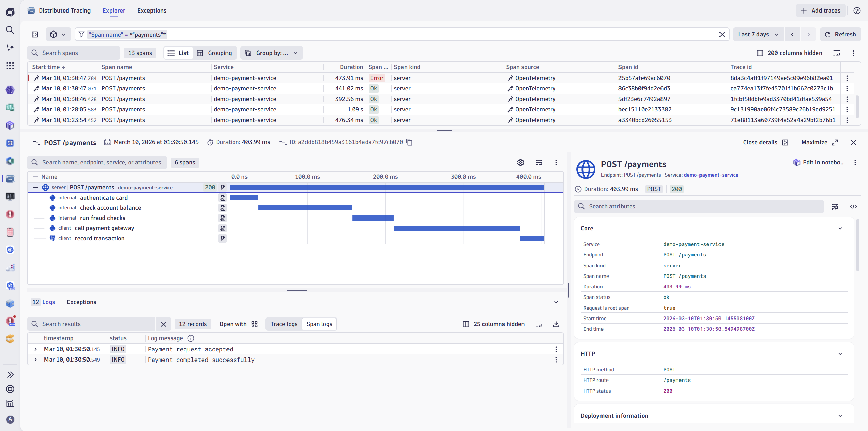Show log message column info
This screenshot has height=431, width=868.
[191, 338]
